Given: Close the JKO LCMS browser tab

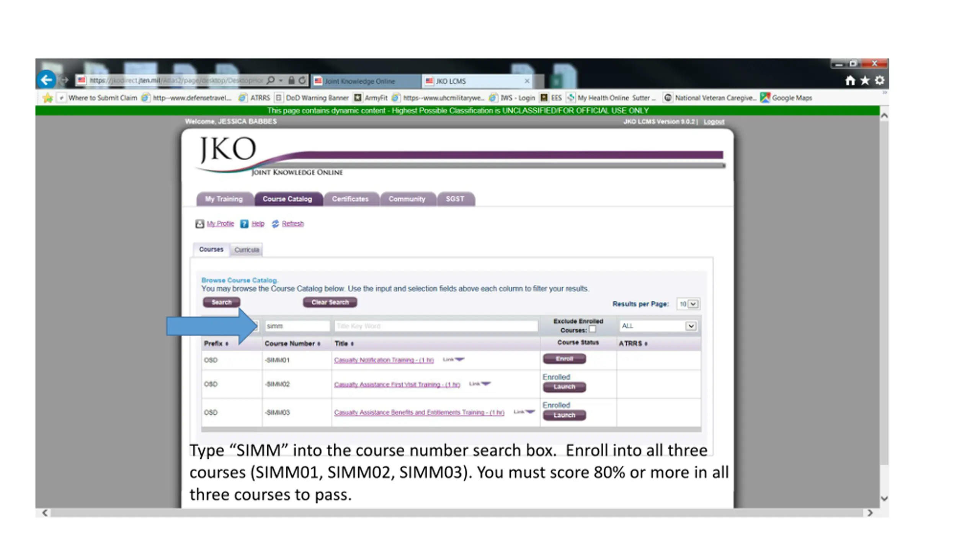Looking at the screenshot, I should pyautogui.click(x=527, y=81).
